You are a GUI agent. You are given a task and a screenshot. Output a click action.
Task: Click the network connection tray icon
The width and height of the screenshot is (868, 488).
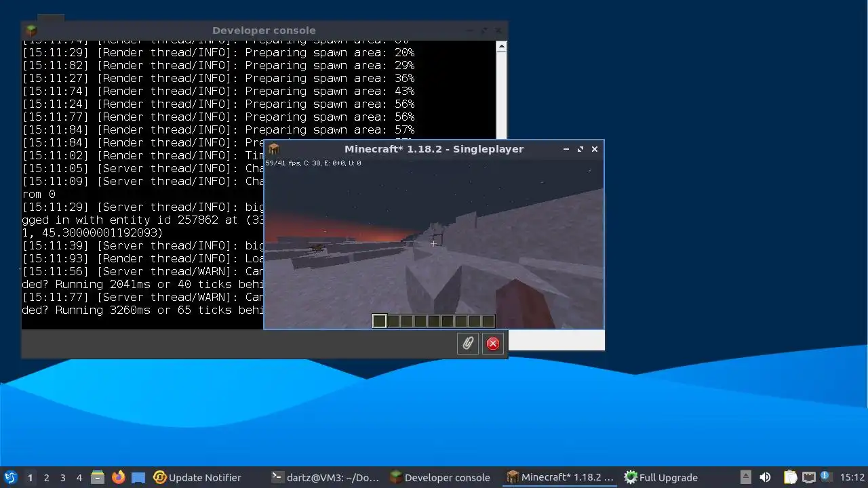(808, 477)
